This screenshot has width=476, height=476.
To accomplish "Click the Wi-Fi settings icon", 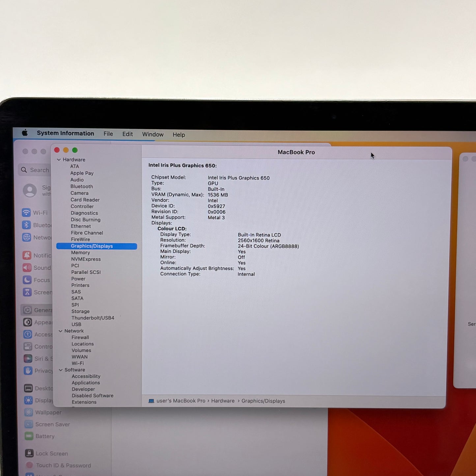I will 26,212.
